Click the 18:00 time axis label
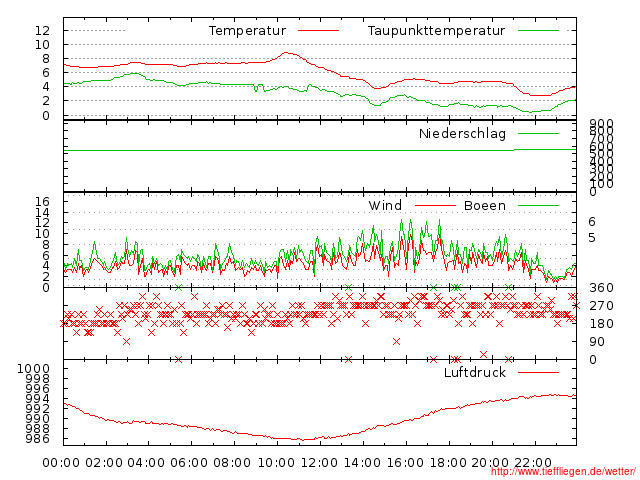 click(447, 463)
